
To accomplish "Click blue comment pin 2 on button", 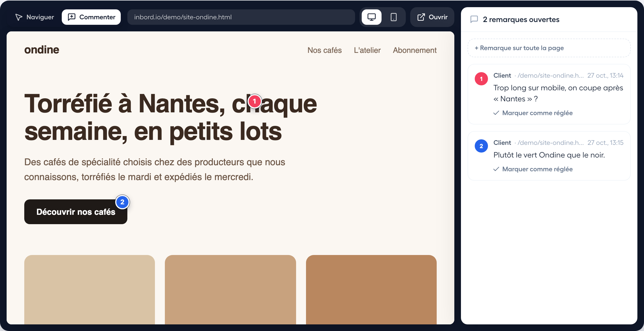I will pos(122,202).
